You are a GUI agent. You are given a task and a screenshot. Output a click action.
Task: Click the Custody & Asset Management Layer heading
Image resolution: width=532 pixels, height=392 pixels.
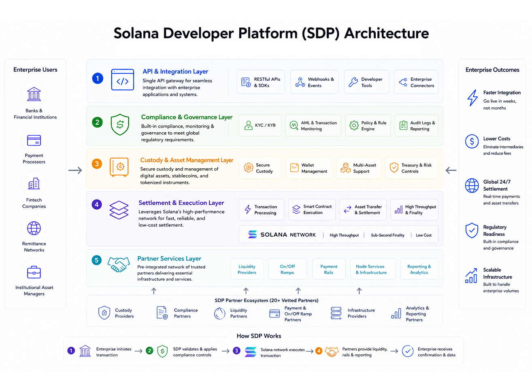(x=187, y=160)
